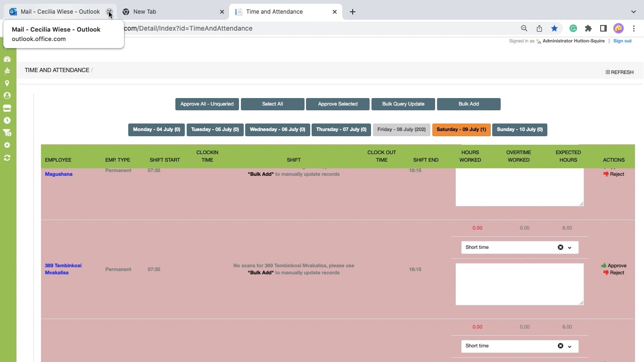
Task: Click the EMPLOYEE column header
Action: (x=58, y=160)
